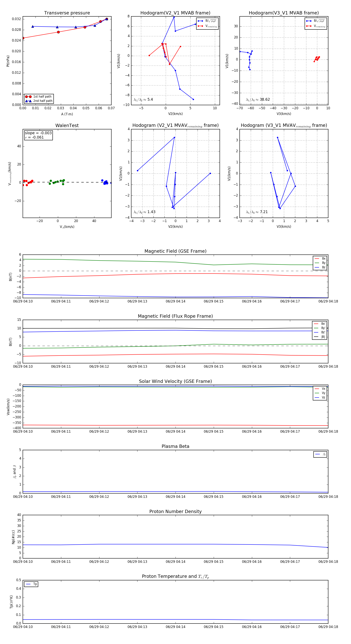Screen dimensions: 351x644
Task: Click the 'Solar Wind Velocity (GSE Frame)' title
Action: click(175, 381)
